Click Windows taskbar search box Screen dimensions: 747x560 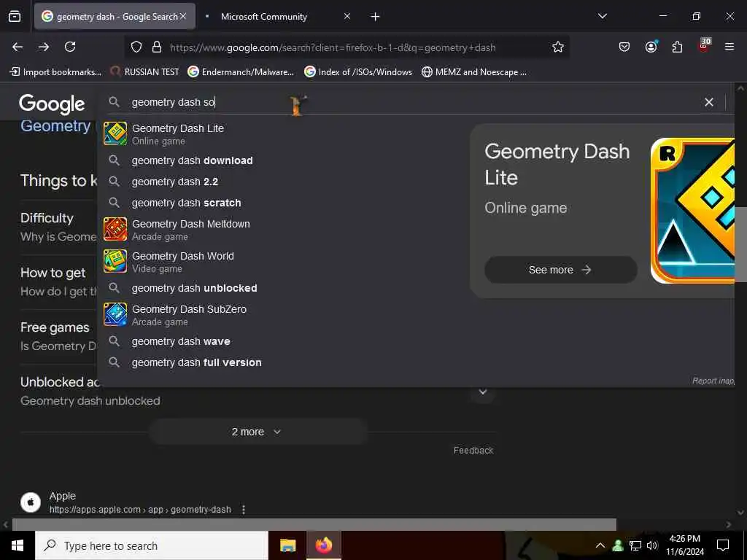coord(152,545)
